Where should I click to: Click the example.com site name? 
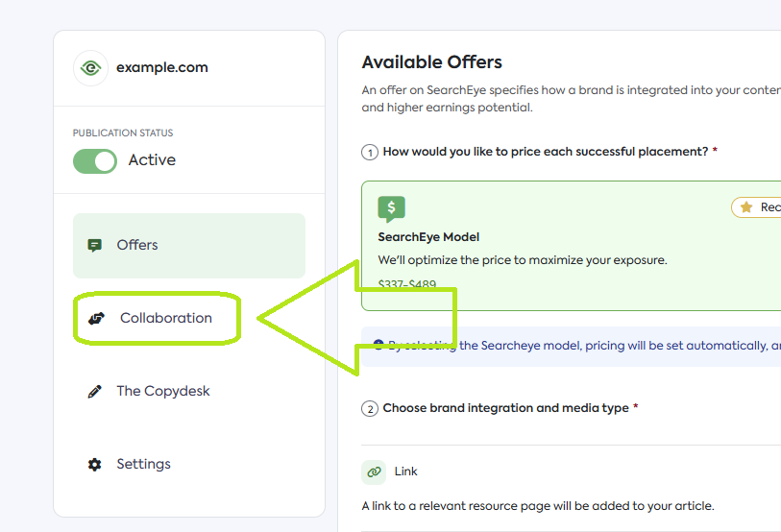161,68
